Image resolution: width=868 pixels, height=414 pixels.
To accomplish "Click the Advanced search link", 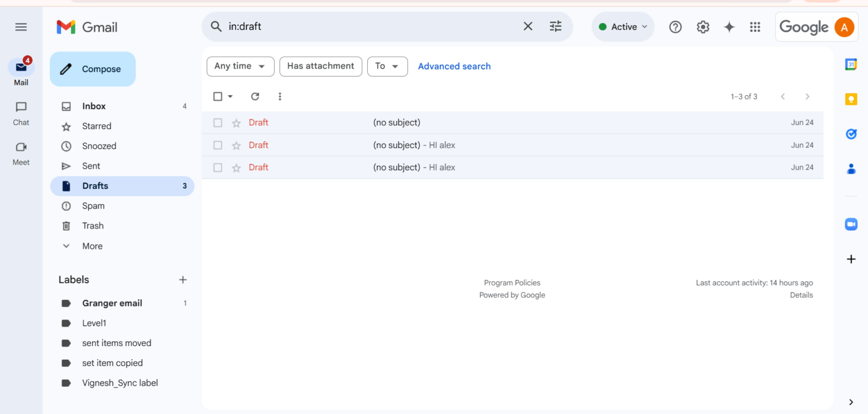I will [454, 66].
